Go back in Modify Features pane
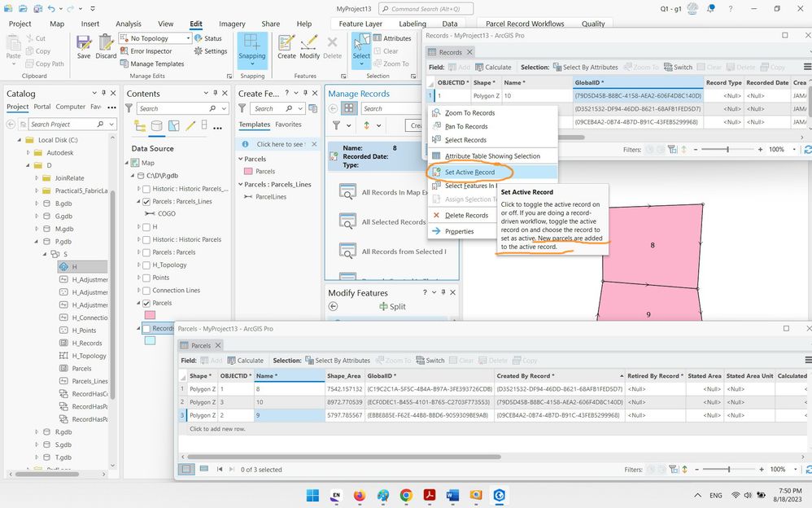This screenshot has width=812, height=508. tap(333, 306)
